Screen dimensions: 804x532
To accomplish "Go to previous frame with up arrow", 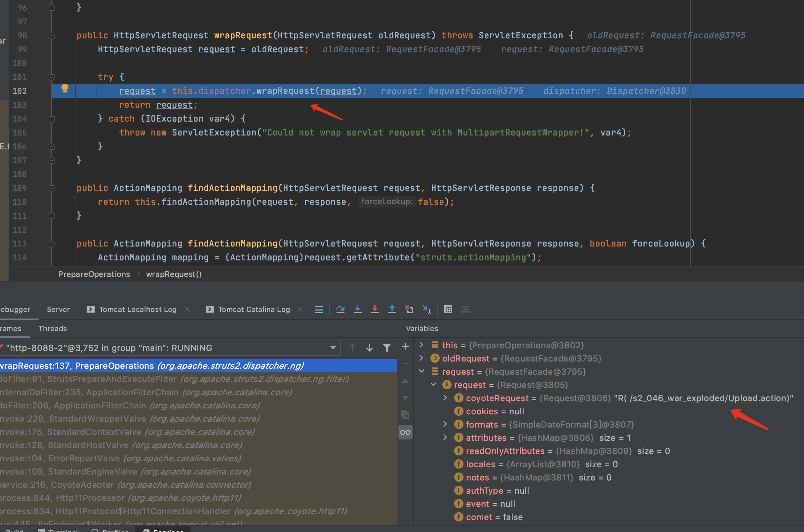I will tap(352, 347).
